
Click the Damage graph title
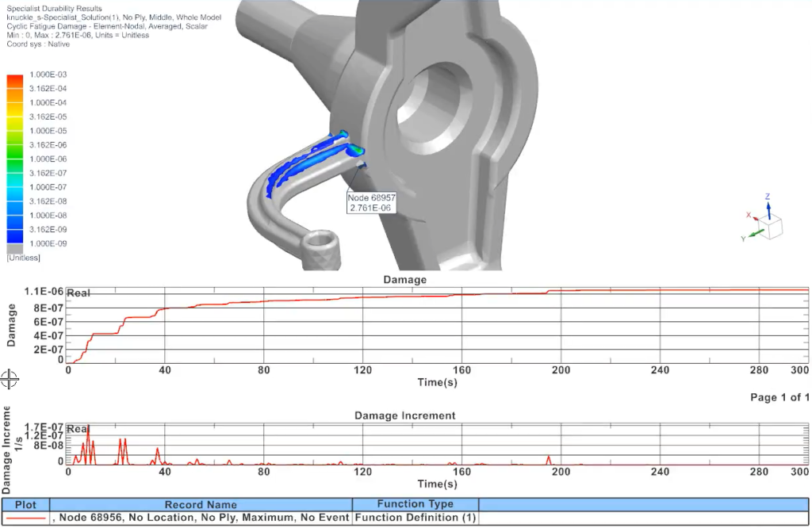(x=404, y=280)
